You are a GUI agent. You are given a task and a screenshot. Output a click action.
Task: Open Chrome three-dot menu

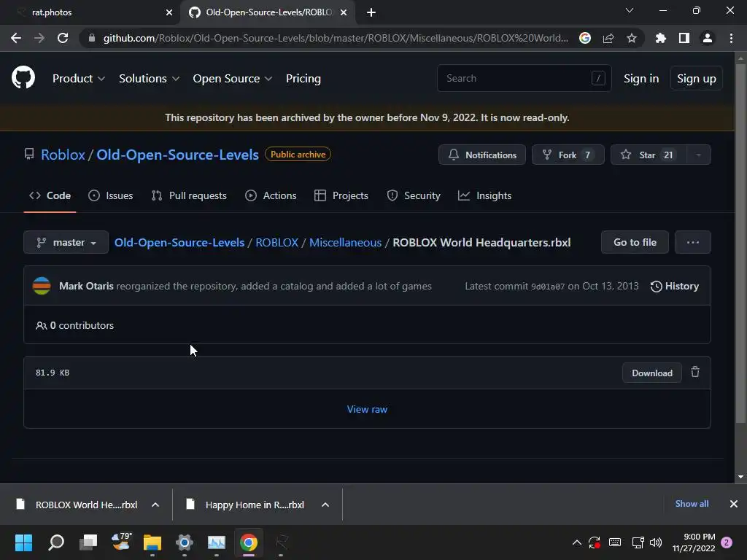click(731, 38)
